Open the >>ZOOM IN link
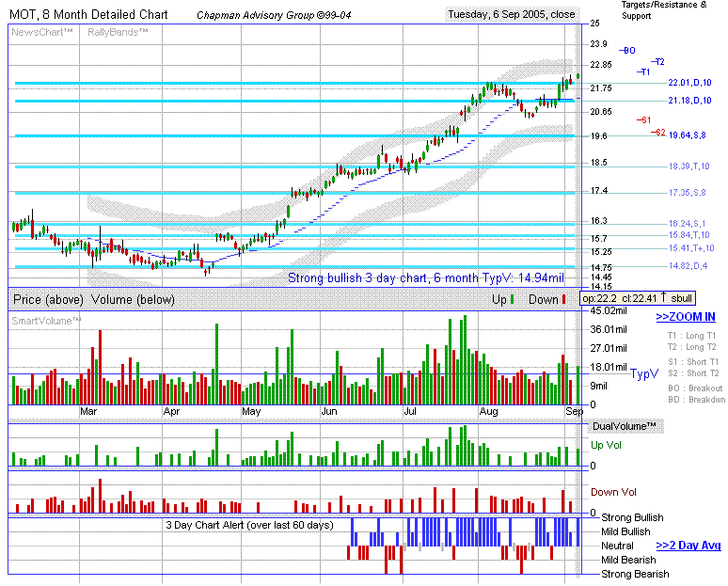The image size is (728, 586). click(x=686, y=317)
